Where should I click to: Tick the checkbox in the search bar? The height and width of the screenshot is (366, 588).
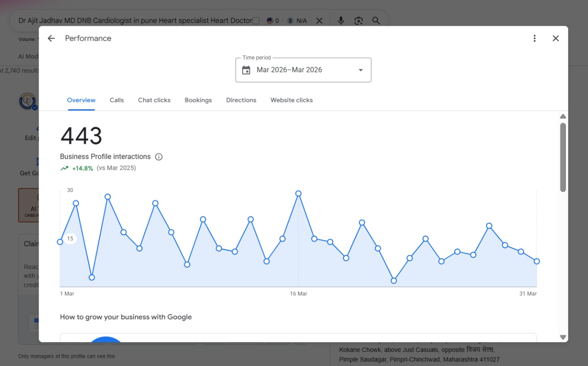coord(256,21)
